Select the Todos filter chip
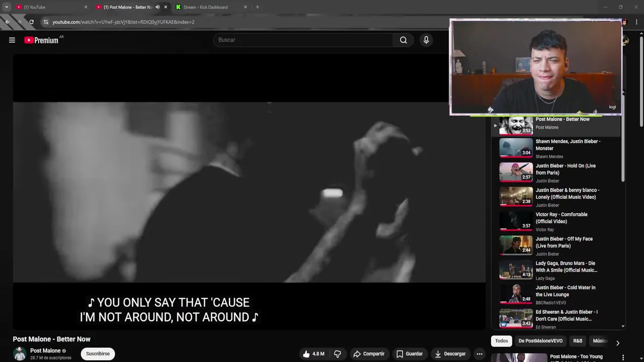644x362 pixels. 501,341
